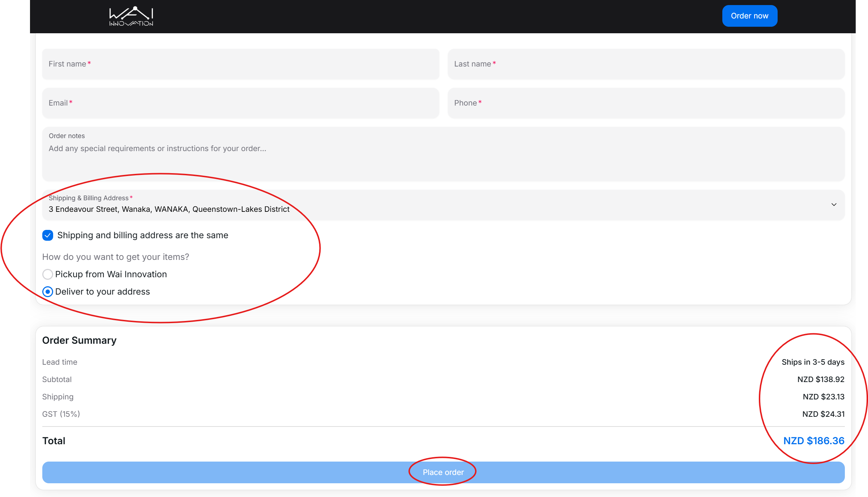Screen dimensions: 868x497
Task: Select Pickup from Wai Innovation option
Action: (48, 274)
